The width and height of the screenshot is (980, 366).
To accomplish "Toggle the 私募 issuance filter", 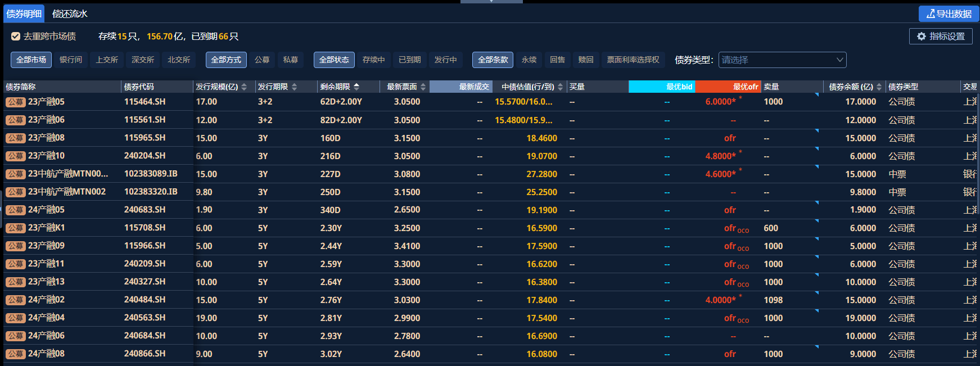I will [x=290, y=60].
